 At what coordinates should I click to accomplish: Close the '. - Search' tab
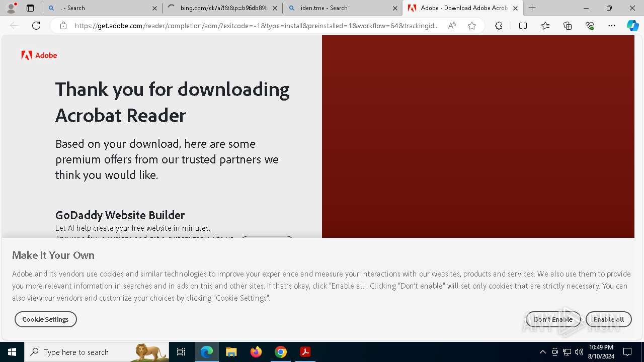[154, 8]
